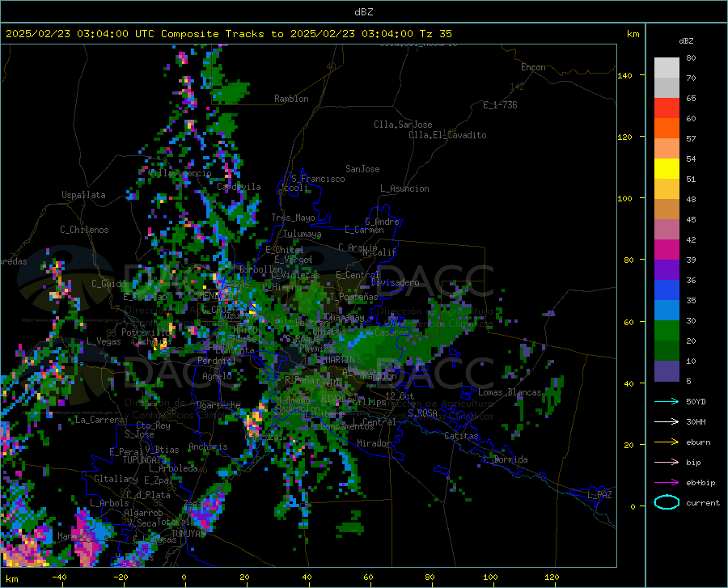Click the Clla.El_Cavadito map label
Screen dimensions: 728x588
(447, 135)
